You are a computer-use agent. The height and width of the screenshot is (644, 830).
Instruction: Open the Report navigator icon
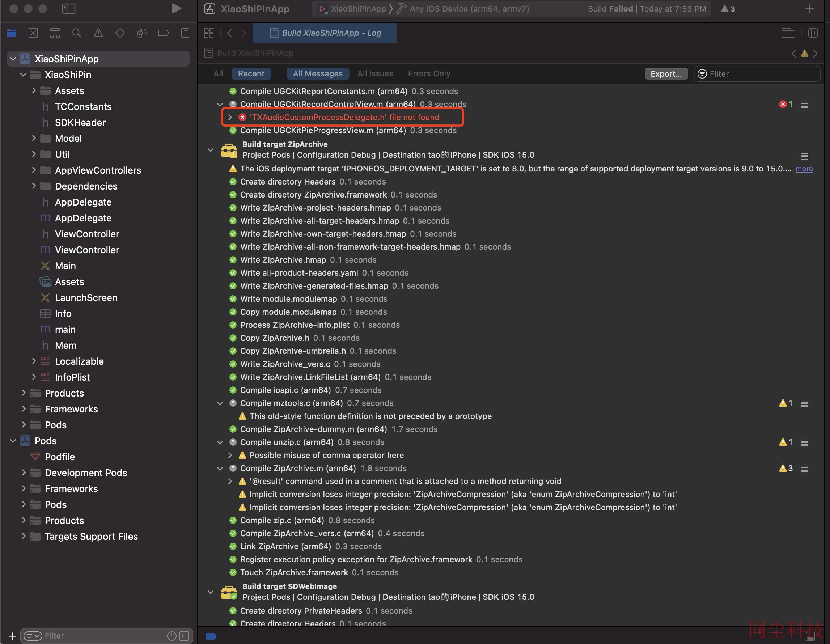pos(185,33)
